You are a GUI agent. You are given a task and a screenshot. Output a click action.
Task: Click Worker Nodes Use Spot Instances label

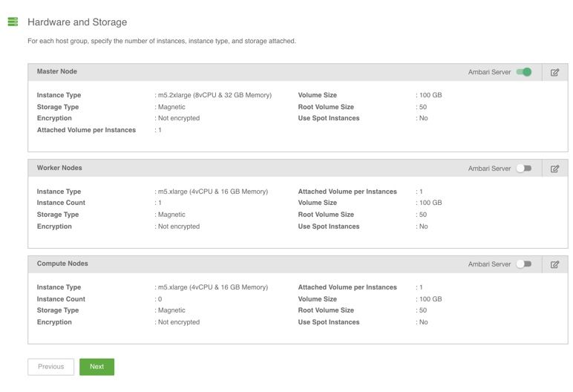coord(328,226)
